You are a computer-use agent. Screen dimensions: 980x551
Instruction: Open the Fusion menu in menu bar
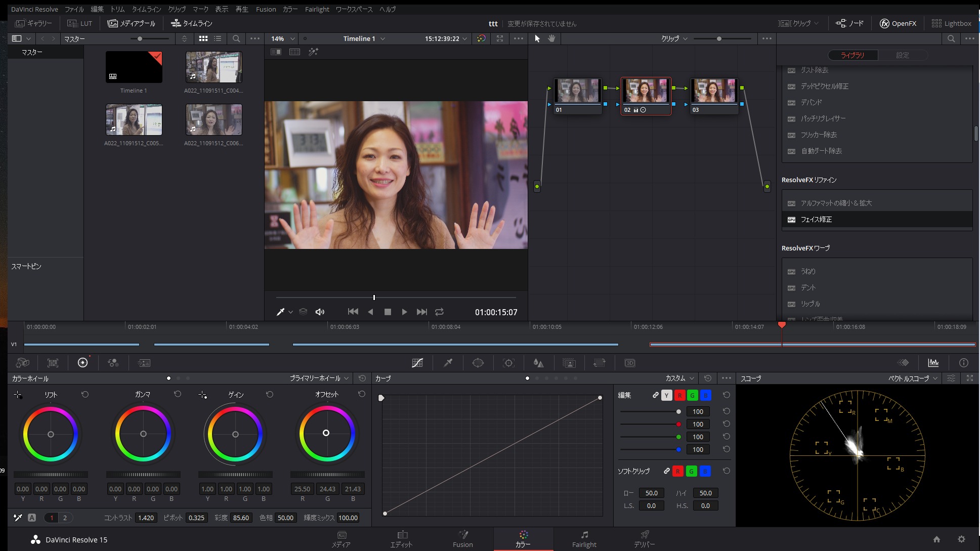(266, 9)
